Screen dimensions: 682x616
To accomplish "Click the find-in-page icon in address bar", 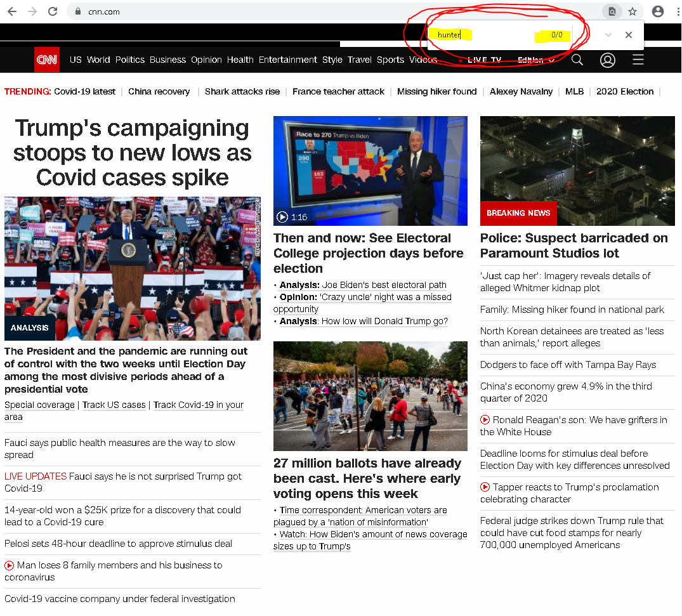I will [612, 11].
